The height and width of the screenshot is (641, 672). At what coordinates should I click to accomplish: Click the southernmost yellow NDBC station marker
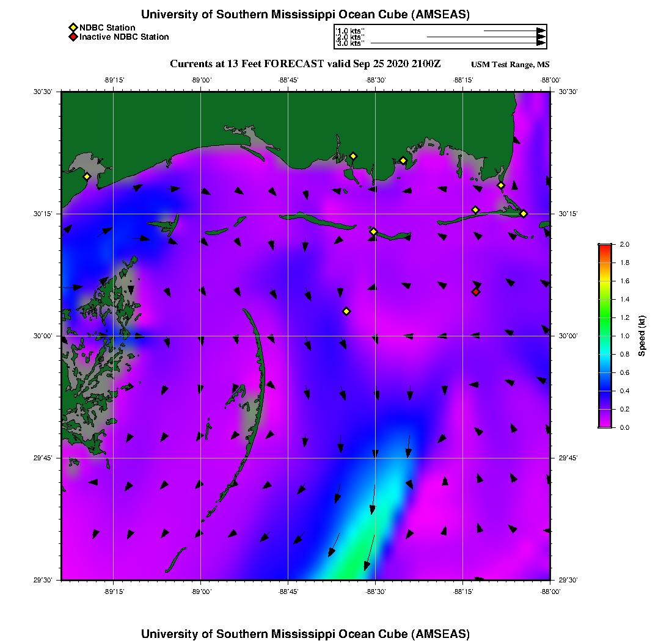tap(346, 311)
